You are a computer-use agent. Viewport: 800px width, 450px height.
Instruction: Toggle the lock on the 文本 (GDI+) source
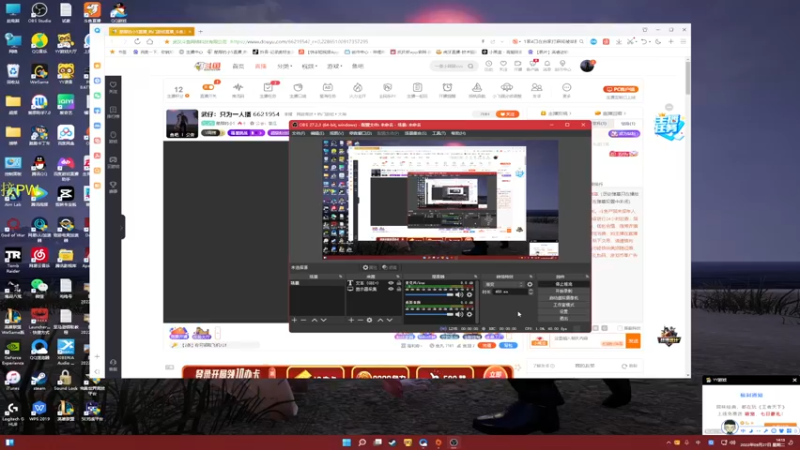(x=399, y=283)
